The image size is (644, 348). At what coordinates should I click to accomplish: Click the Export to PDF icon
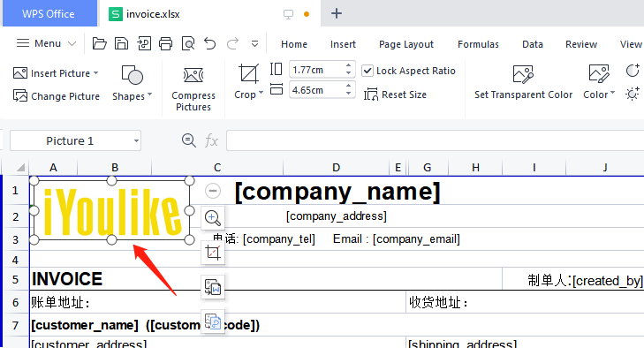[x=144, y=43]
